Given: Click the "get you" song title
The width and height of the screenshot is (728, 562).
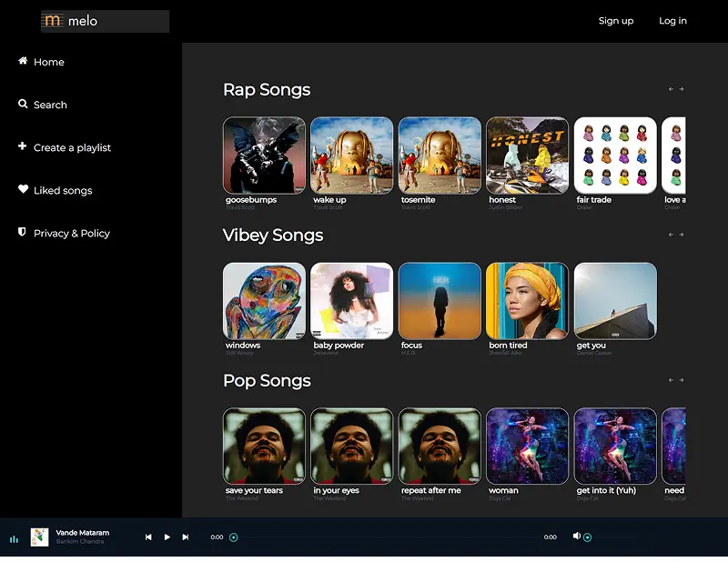Looking at the screenshot, I should click(591, 346).
